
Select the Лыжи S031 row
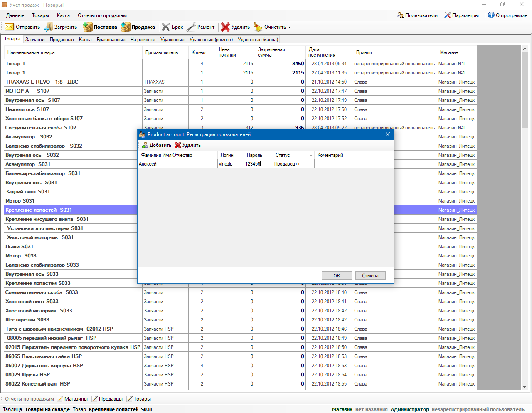71,247
